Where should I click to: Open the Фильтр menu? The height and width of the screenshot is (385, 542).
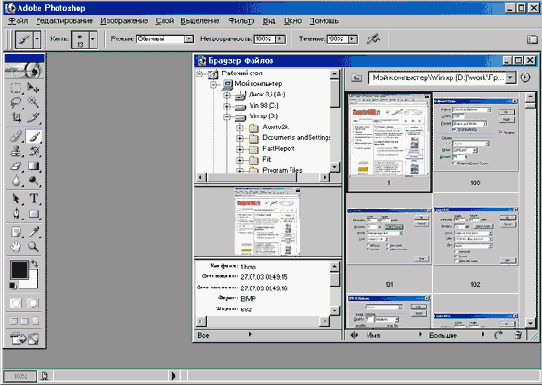(241, 21)
